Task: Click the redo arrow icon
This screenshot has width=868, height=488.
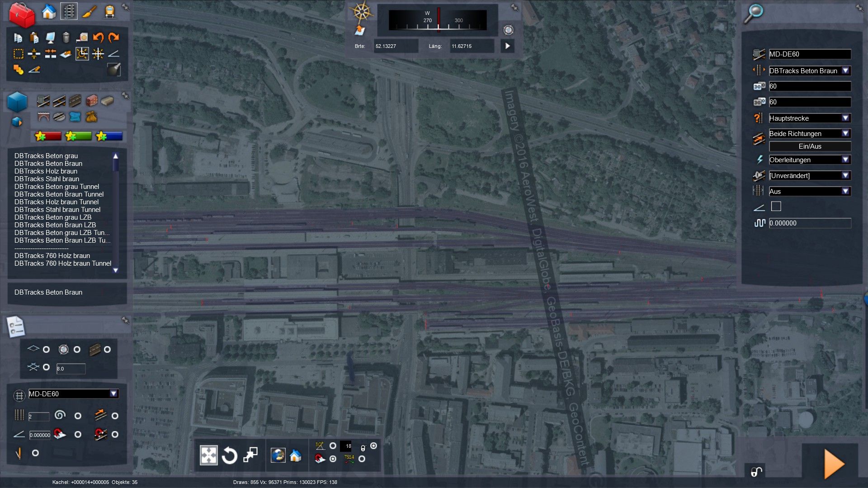Action: [x=114, y=38]
